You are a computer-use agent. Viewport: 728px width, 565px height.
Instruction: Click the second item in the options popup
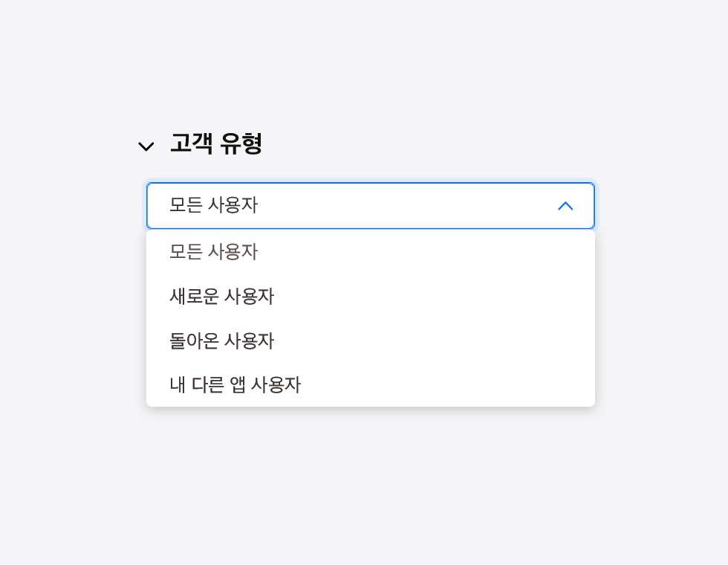(222, 297)
